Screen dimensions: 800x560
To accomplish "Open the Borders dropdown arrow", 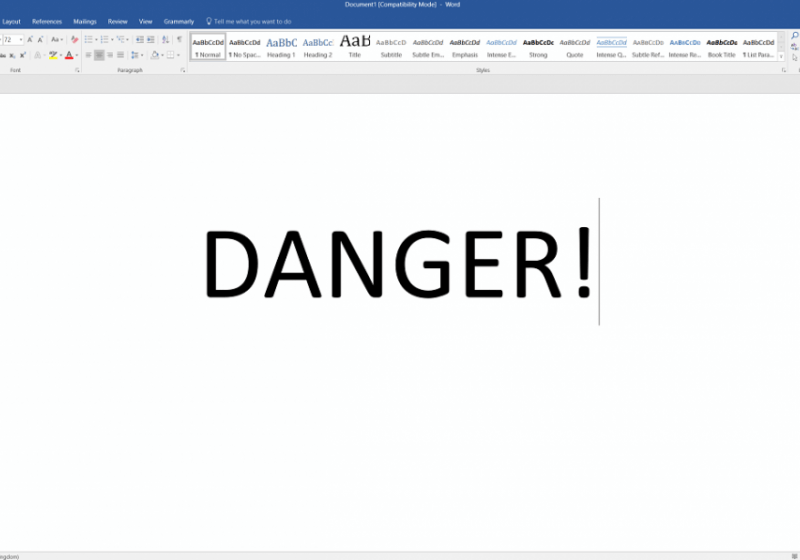I will (178, 55).
